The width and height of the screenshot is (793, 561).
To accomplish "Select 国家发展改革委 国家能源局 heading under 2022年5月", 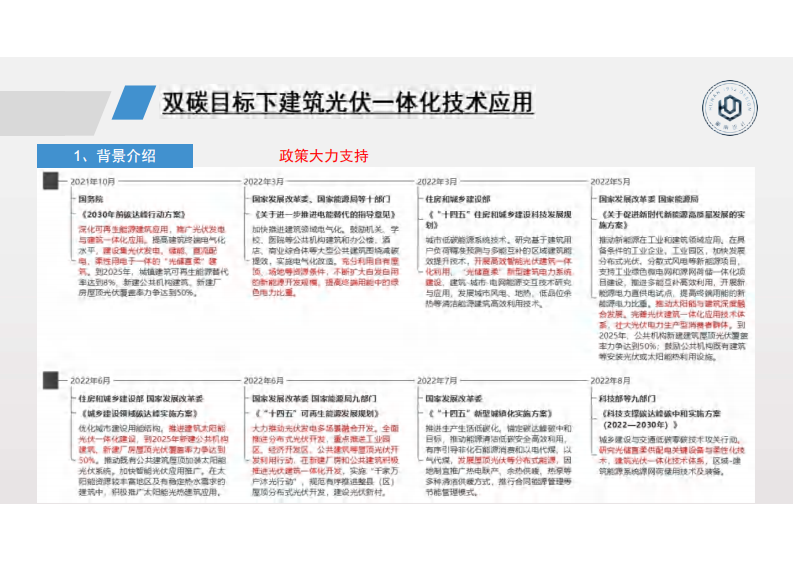I will 648,199.
